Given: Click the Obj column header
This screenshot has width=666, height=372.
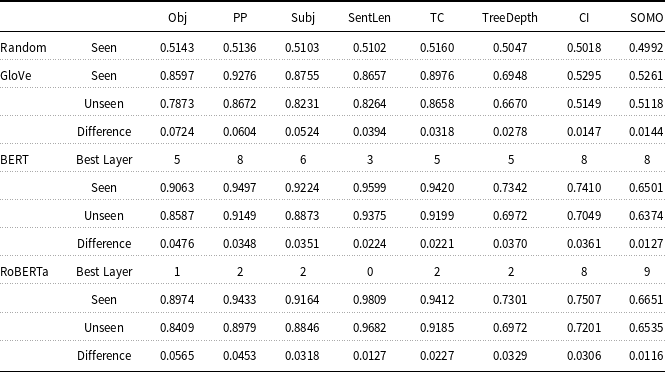Looking at the screenshot, I should click(177, 18).
